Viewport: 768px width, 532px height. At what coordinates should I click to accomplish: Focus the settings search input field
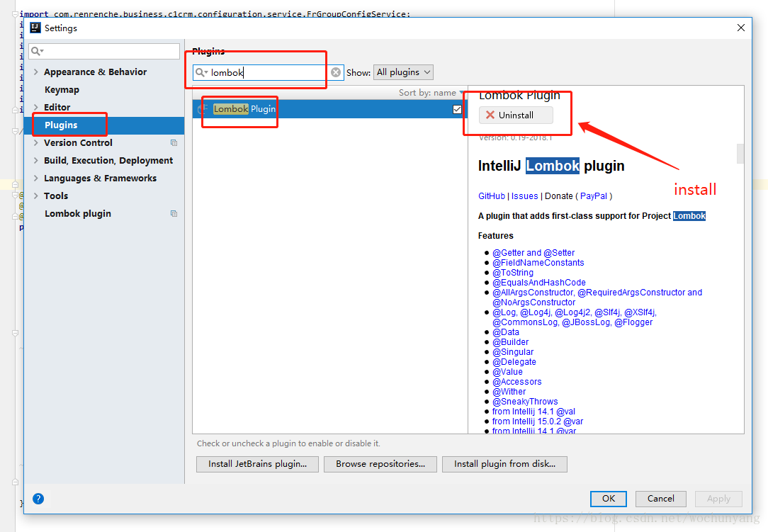coord(104,51)
